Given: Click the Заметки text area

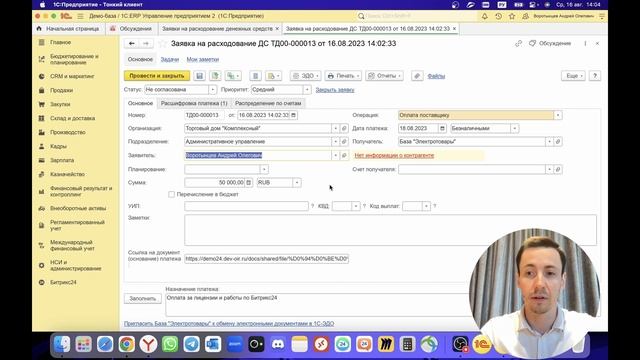Looking at the screenshot, I should 390,230.
